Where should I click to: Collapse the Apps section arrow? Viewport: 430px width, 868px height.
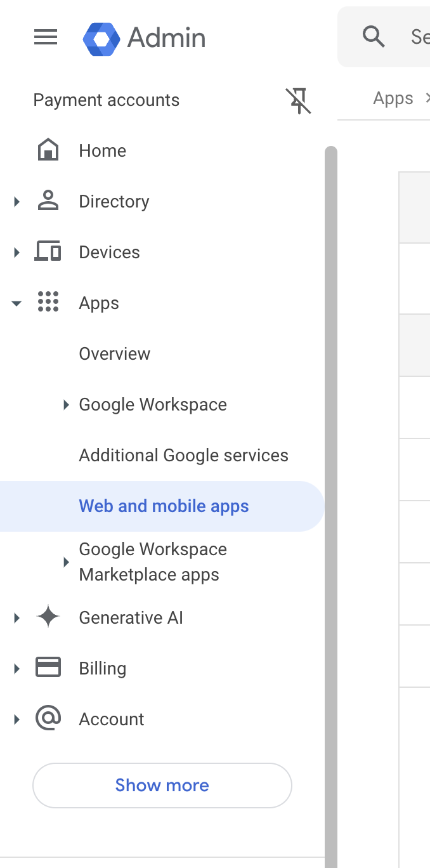[x=16, y=303]
